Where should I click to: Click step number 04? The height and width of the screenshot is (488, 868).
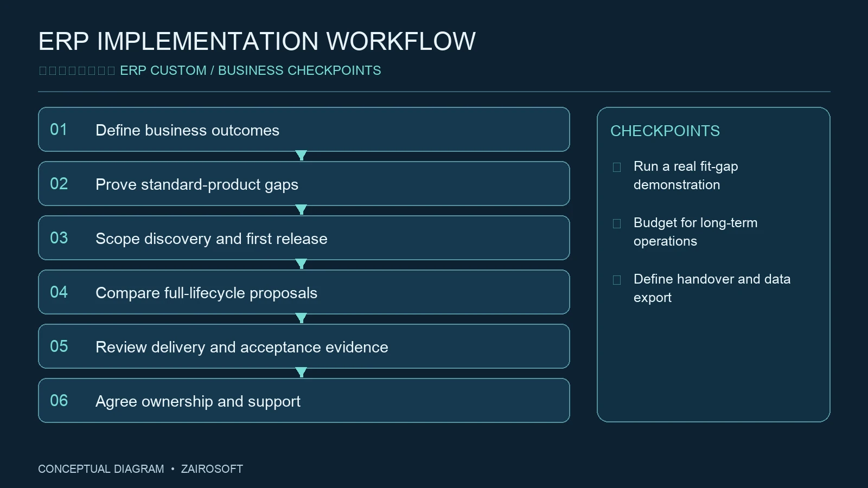[59, 292]
